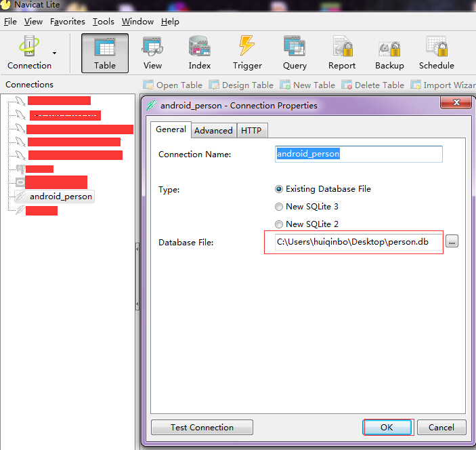Click Open Table in the object toolbar
The width and height of the screenshot is (476, 450).
coord(173,85)
